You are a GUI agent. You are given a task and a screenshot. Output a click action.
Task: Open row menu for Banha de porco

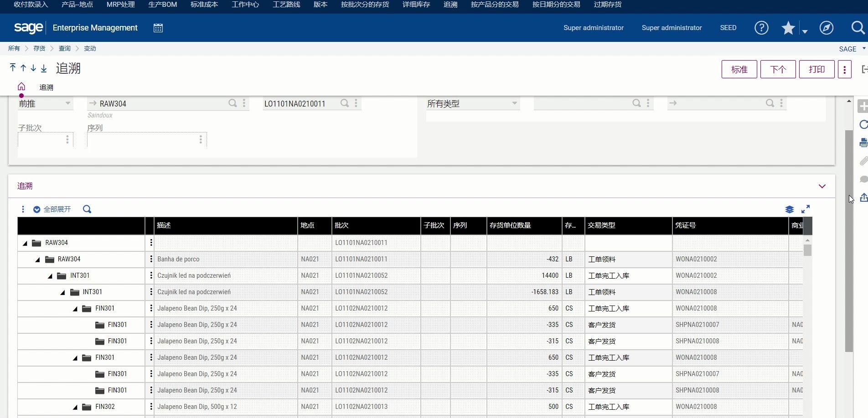[151, 259]
